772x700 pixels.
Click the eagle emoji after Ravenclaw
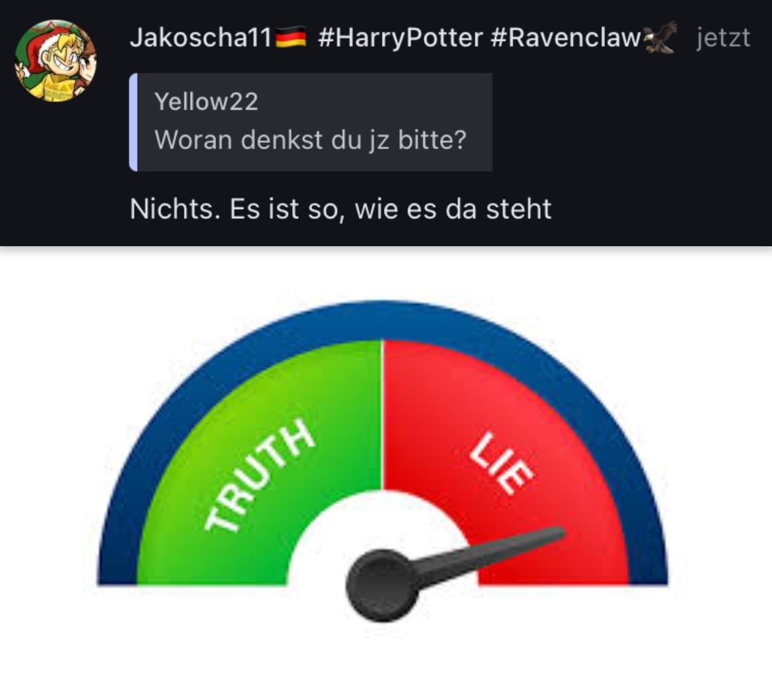coord(660,38)
